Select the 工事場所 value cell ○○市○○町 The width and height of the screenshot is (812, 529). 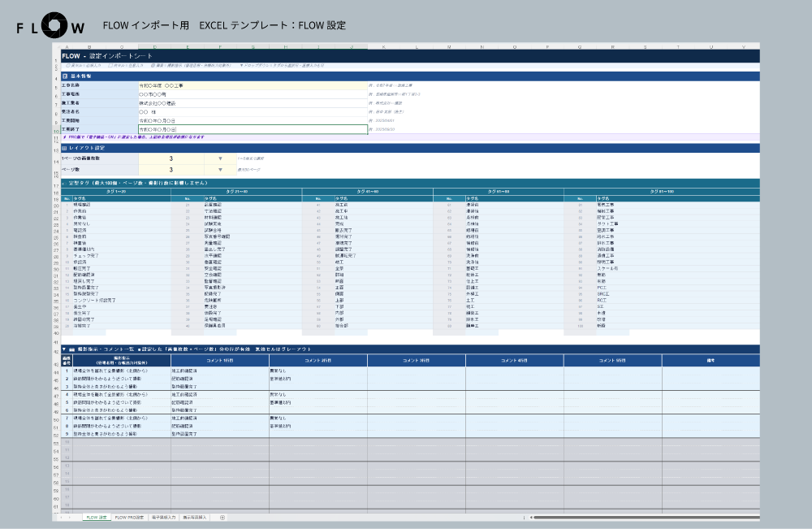[253, 94]
